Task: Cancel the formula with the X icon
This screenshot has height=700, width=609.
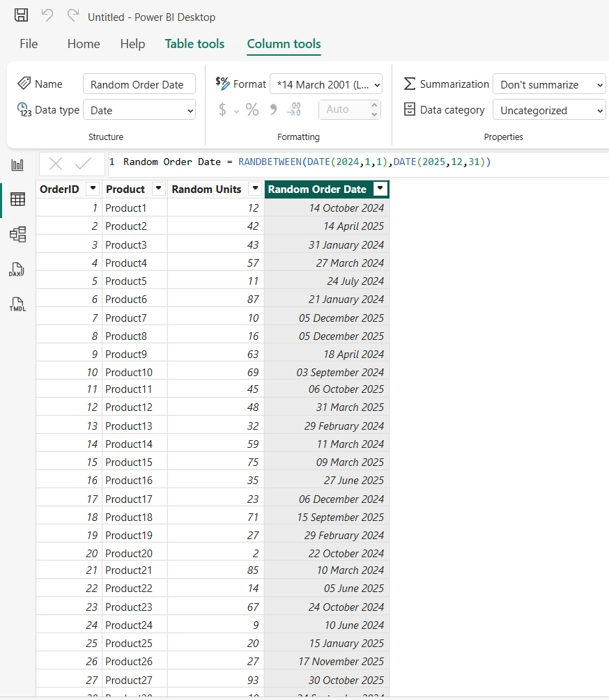Action: 55,164
